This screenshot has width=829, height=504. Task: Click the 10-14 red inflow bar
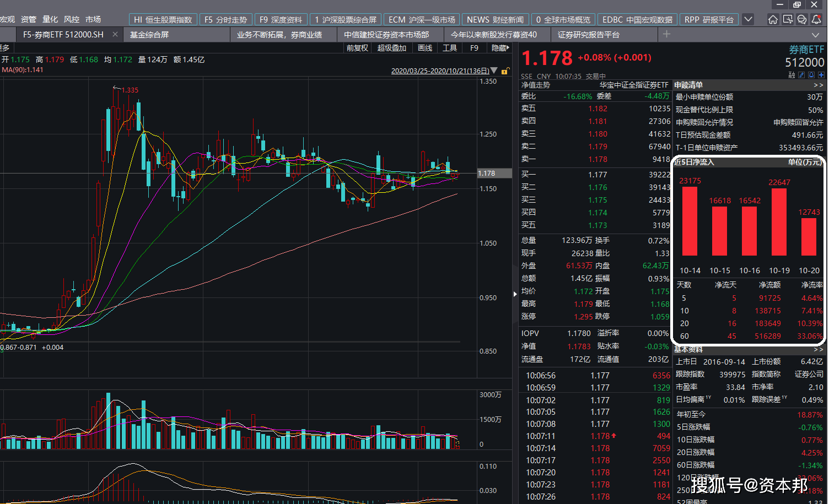pos(690,221)
